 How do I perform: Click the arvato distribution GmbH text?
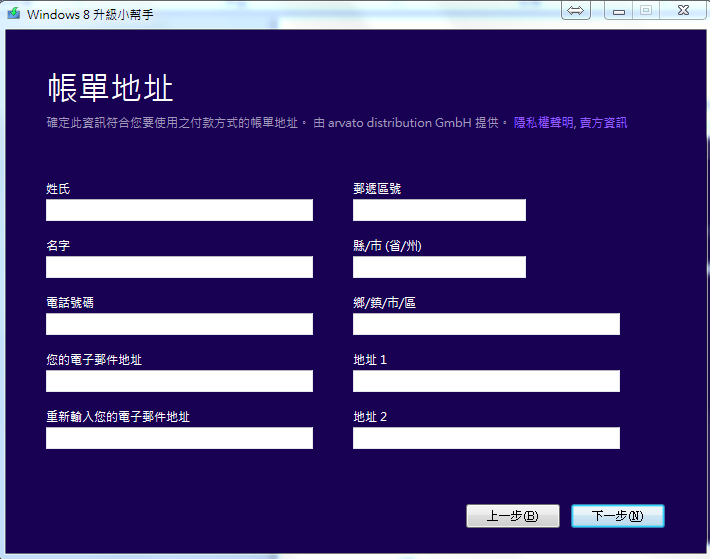(x=400, y=123)
